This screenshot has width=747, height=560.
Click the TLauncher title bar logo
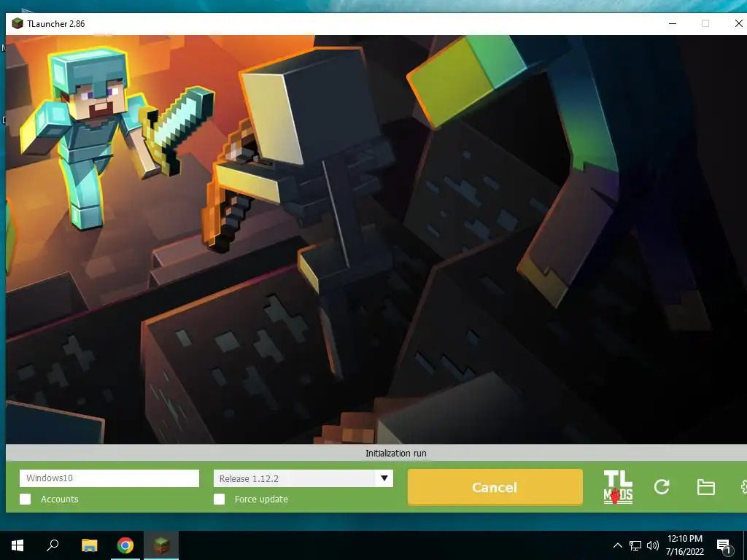coord(18,24)
